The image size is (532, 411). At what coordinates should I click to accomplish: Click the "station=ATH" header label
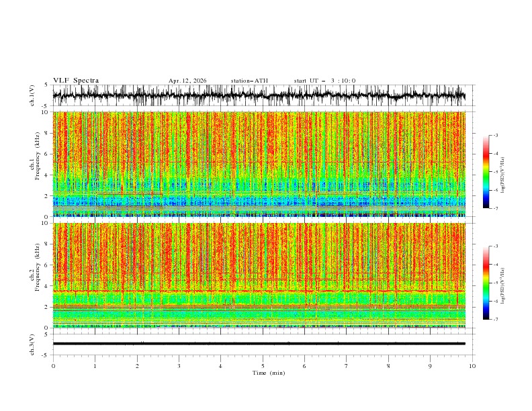pyautogui.click(x=249, y=81)
